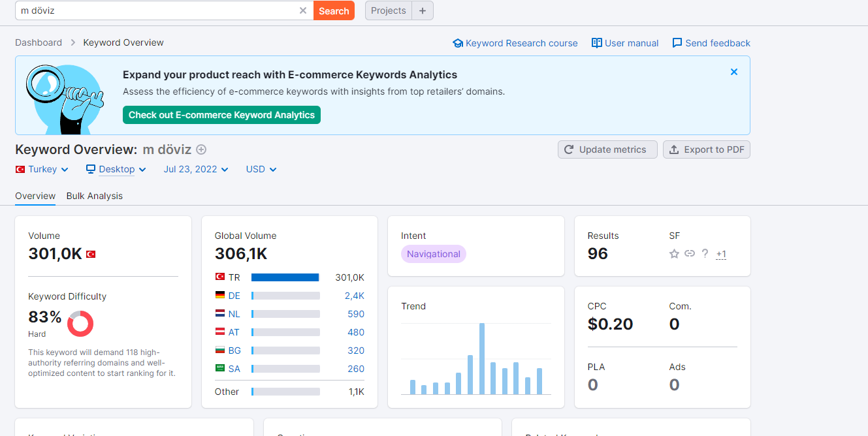Click into the keyword search input field

pos(157,10)
